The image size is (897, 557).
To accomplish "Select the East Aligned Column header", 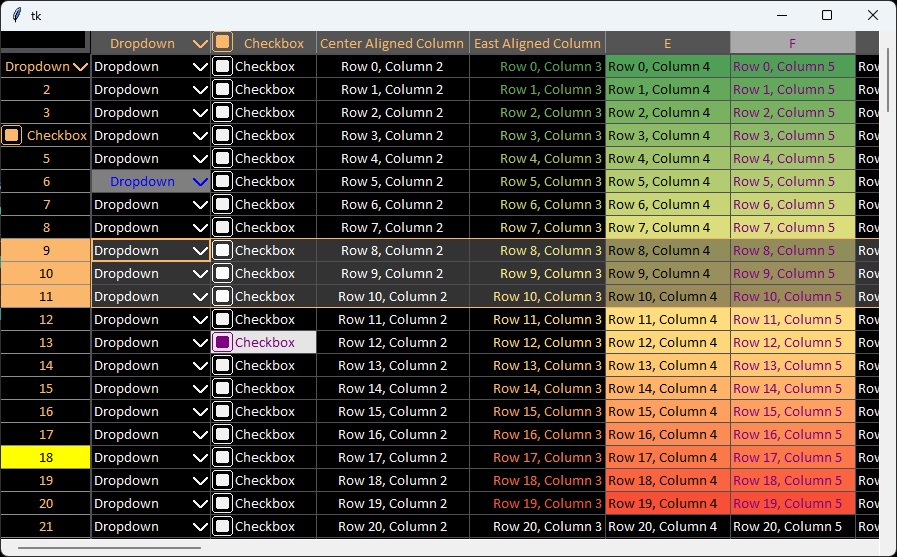I will (x=537, y=43).
